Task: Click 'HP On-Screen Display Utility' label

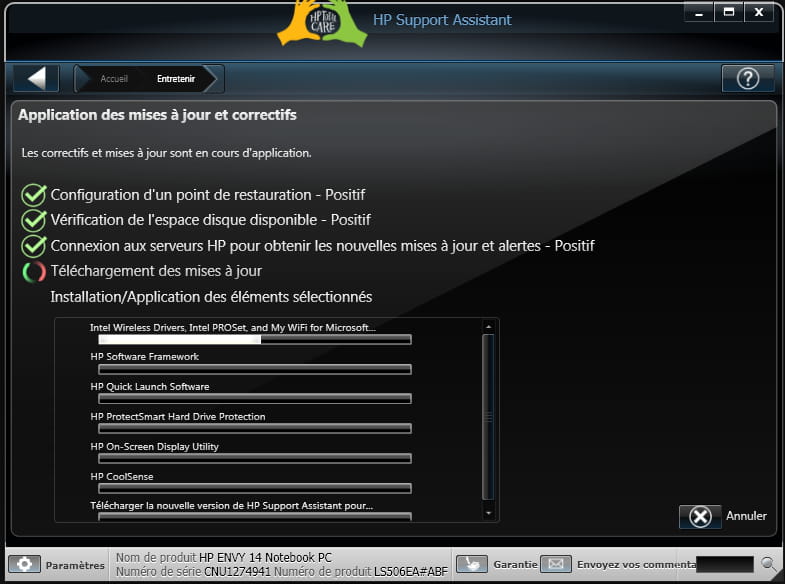Action: pos(154,446)
